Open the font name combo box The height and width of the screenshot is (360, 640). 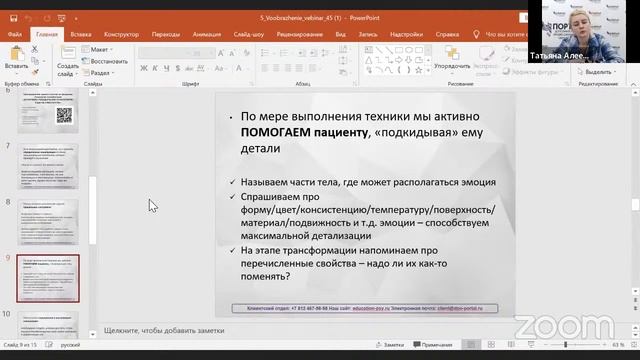(163, 53)
